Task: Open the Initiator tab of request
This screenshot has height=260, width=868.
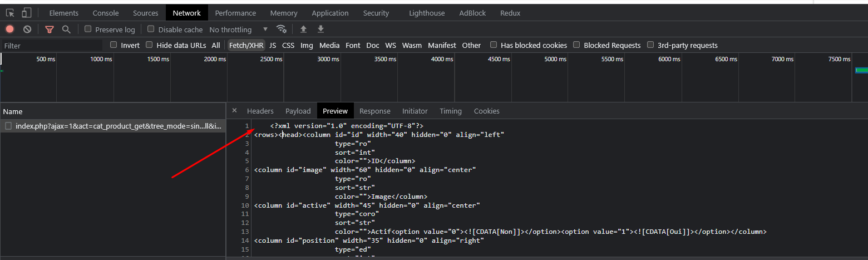Action: 415,111
